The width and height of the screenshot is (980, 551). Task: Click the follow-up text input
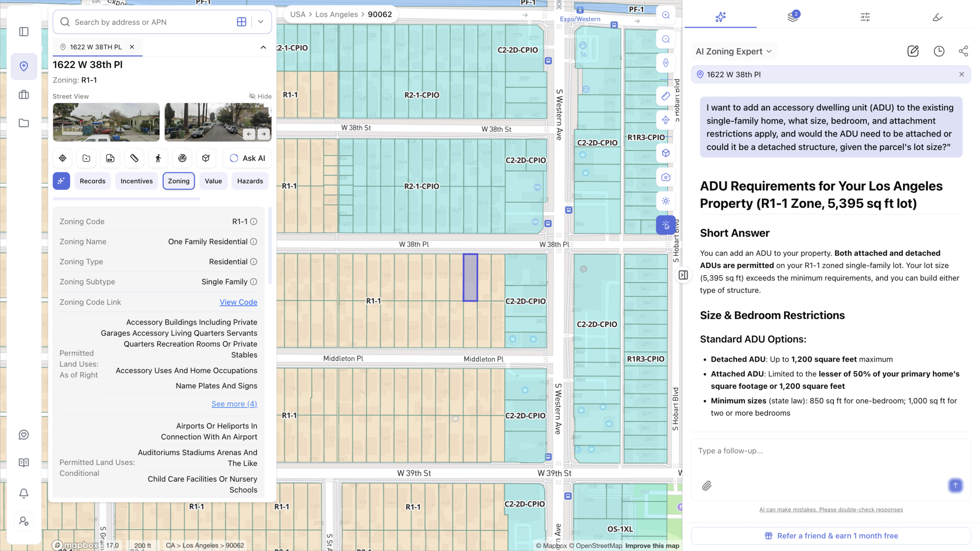click(x=831, y=451)
